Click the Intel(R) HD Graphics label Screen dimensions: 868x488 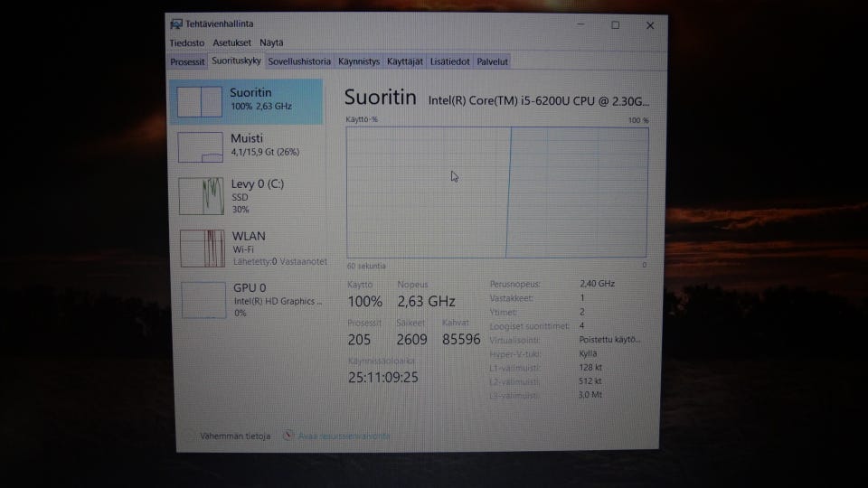pos(278,302)
